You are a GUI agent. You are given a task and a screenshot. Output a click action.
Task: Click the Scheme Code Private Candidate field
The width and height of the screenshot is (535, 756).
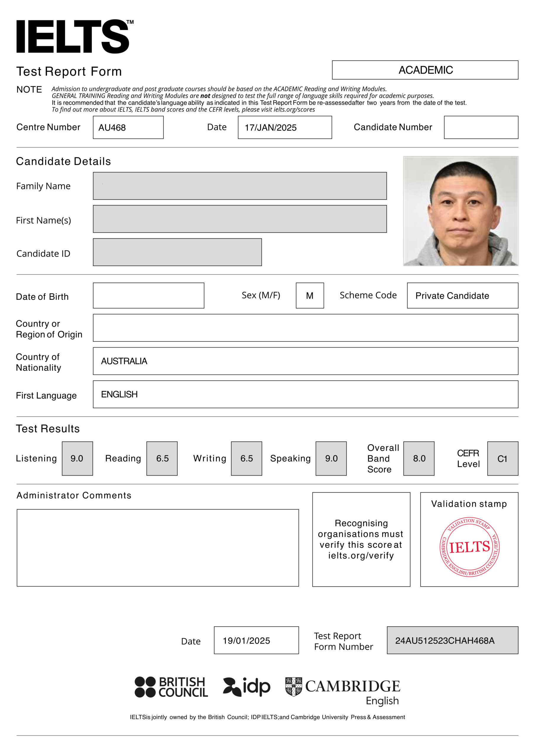[x=463, y=295]
